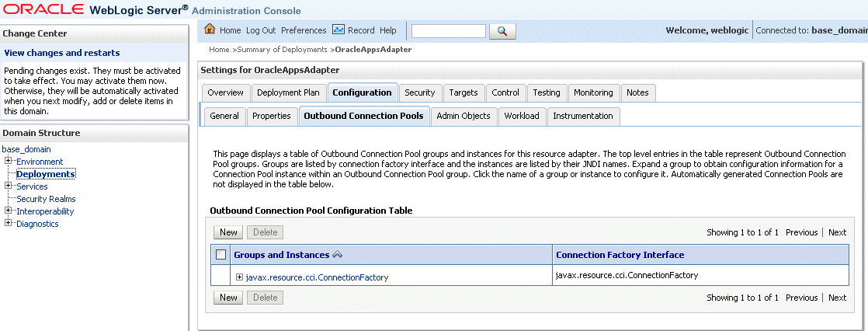868x331 pixels.
Task: Click the magnifying glass search button
Action: pos(502,31)
